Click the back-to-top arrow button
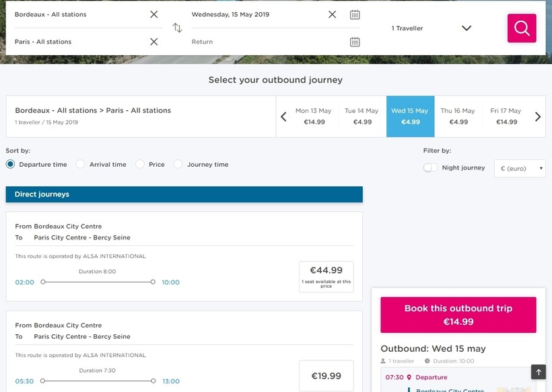This screenshot has width=552, height=392. [539, 372]
